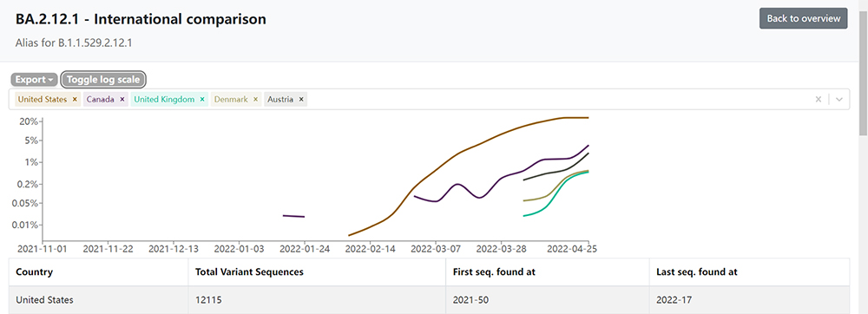The width and height of the screenshot is (868, 314).
Task: Remove the Austria tag
Action: click(301, 100)
